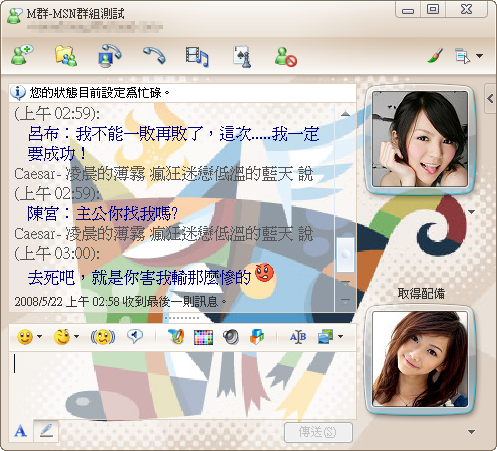Maximize the chat window
Screen dimensions: 497x451
coord(433,9)
